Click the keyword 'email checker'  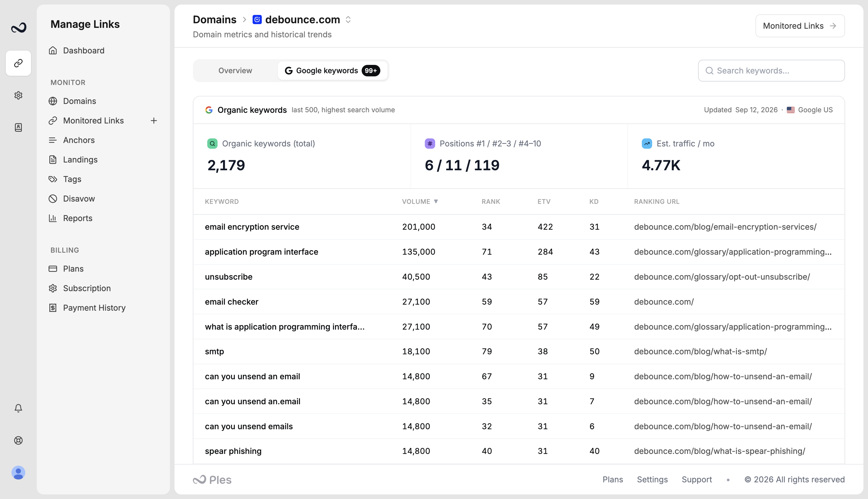[232, 302]
